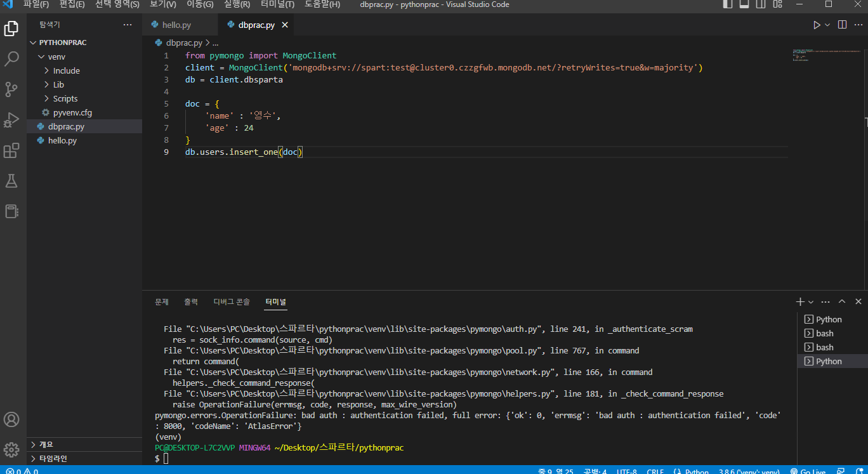Split the editor to the right
868x474 pixels.
[842, 25]
